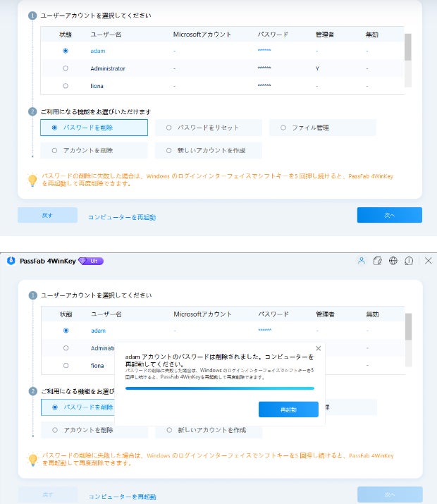Select adam radio in upper screenshot
The width and height of the screenshot is (437, 504).
tap(66, 51)
